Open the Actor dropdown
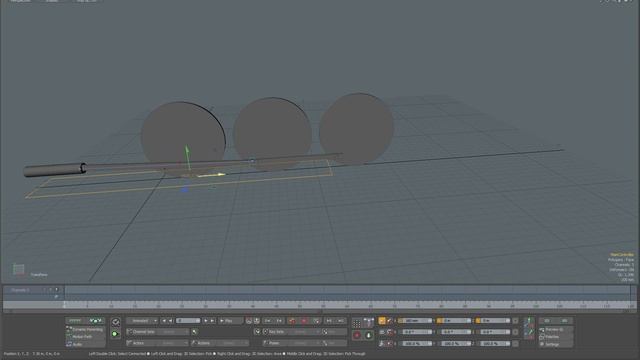This screenshot has width=640, height=360. coord(158,343)
